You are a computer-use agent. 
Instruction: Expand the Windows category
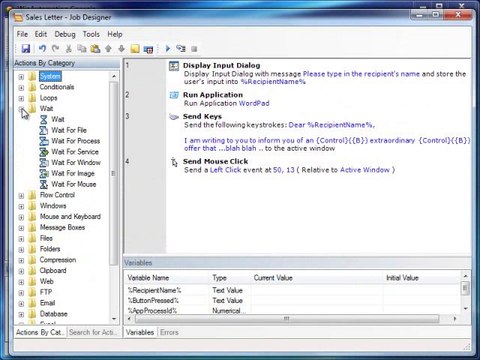[x=21, y=207]
